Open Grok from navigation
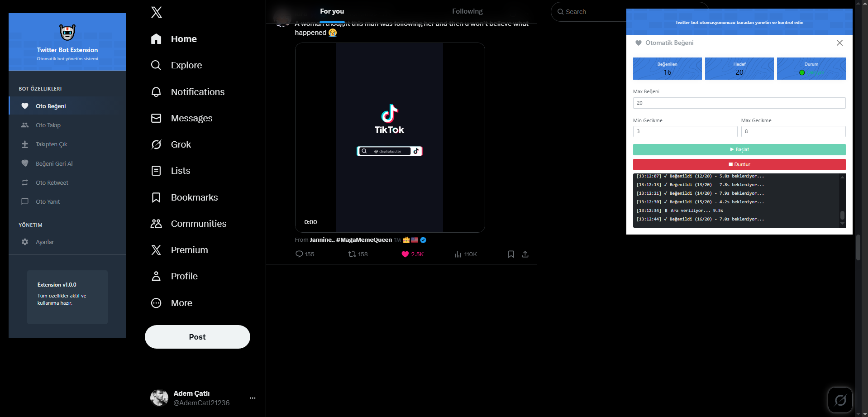This screenshot has height=417, width=868. tap(171, 144)
